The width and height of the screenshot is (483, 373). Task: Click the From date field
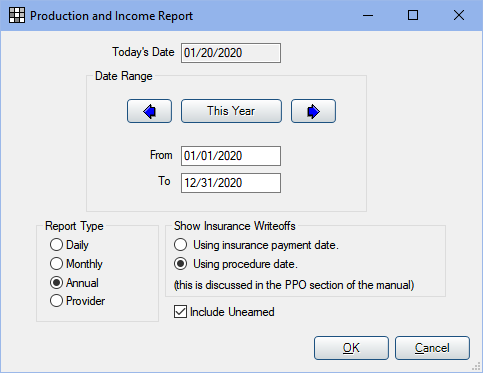pos(231,156)
